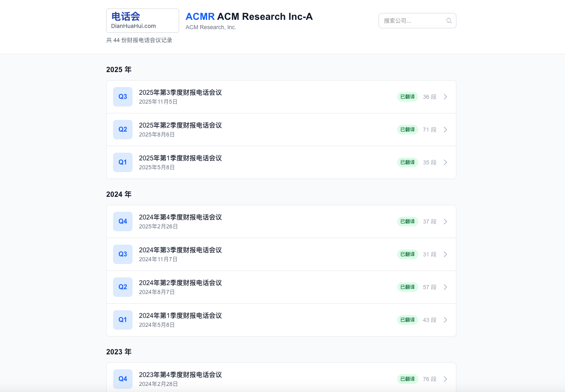
Task: Expand the 2025年第3季度 call via right chevron
Action: click(x=445, y=96)
